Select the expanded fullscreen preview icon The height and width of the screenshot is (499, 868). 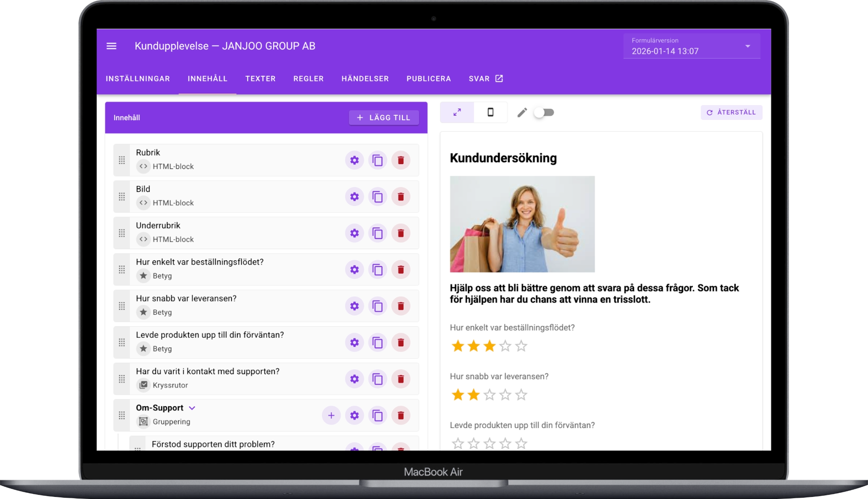(x=457, y=112)
